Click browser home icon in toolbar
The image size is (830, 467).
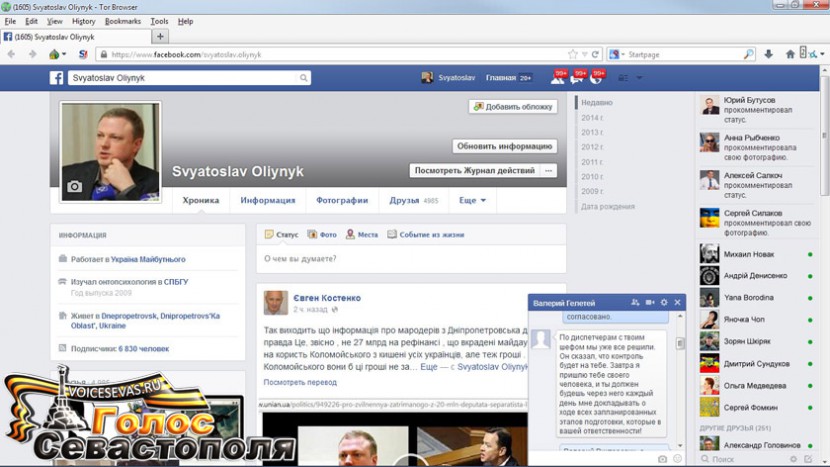(789, 54)
